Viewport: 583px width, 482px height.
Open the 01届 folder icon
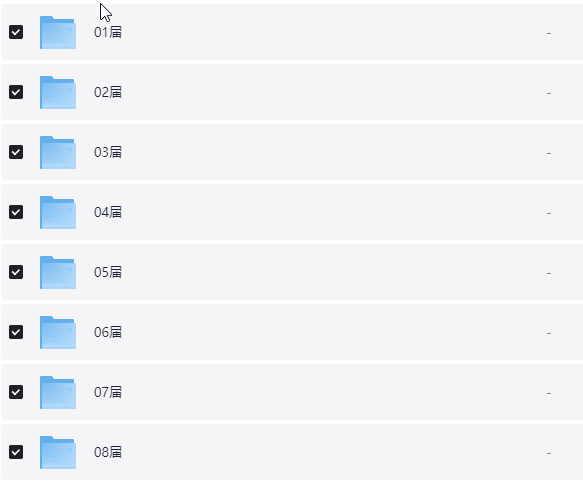[x=58, y=32]
